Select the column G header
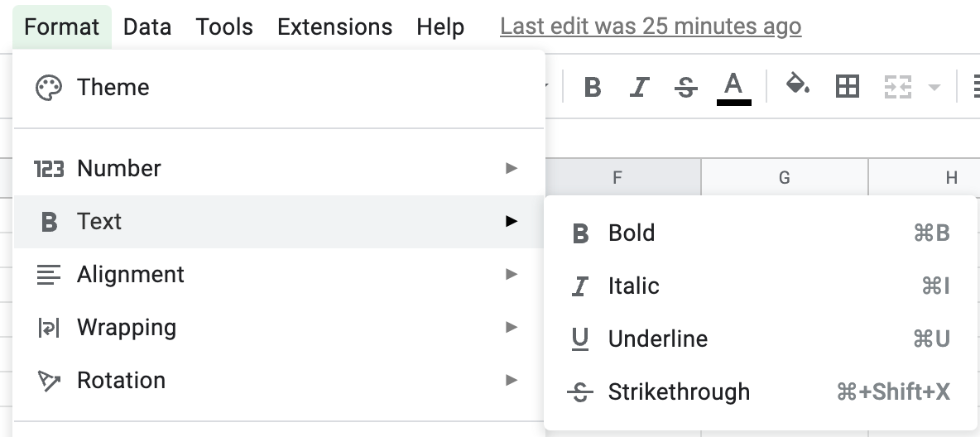980x437 pixels. pos(785,178)
